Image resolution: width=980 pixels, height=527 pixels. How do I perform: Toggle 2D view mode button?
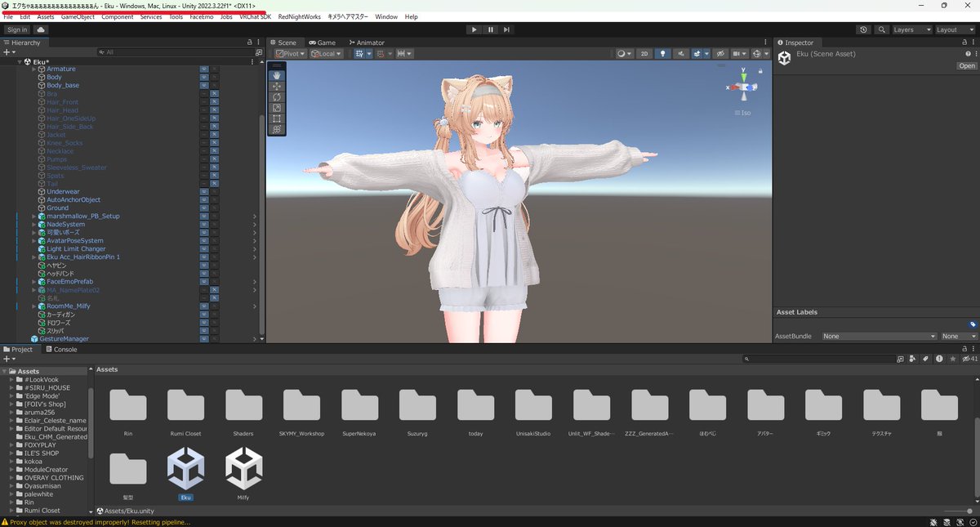(644, 54)
